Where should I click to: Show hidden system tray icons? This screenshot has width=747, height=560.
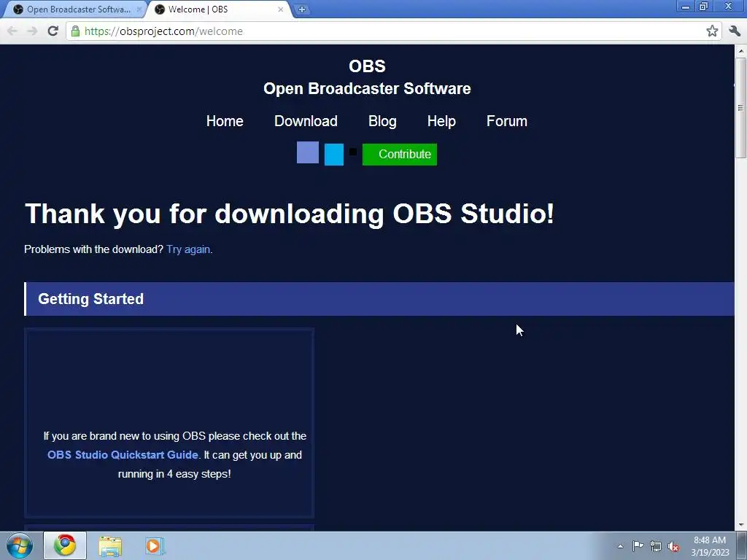click(x=620, y=546)
